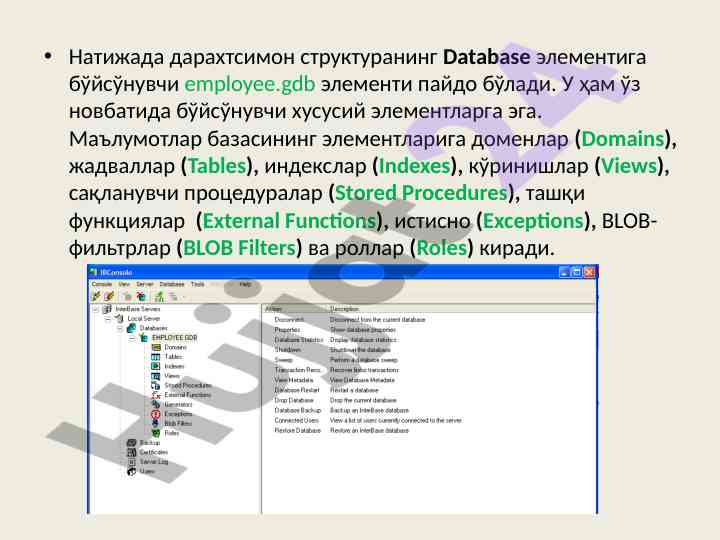
Task: Select the Tables node icon
Action: pyautogui.click(x=156, y=357)
